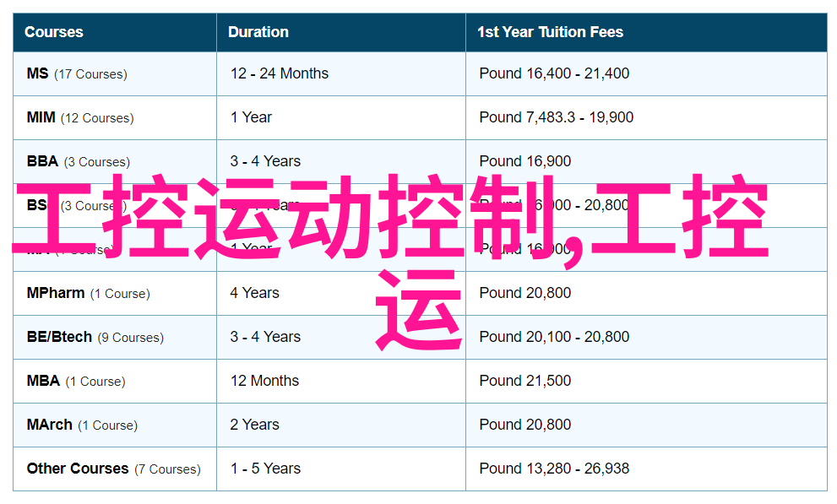Click the 1st Year Tuition Fees header
837x504 pixels.
tap(550, 32)
